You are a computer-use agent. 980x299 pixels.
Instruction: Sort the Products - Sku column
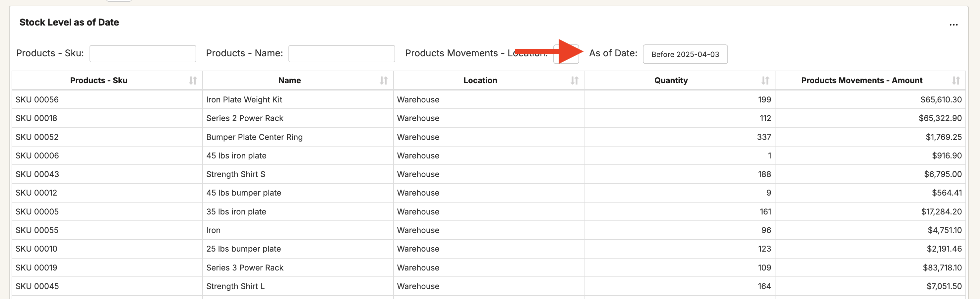click(193, 80)
